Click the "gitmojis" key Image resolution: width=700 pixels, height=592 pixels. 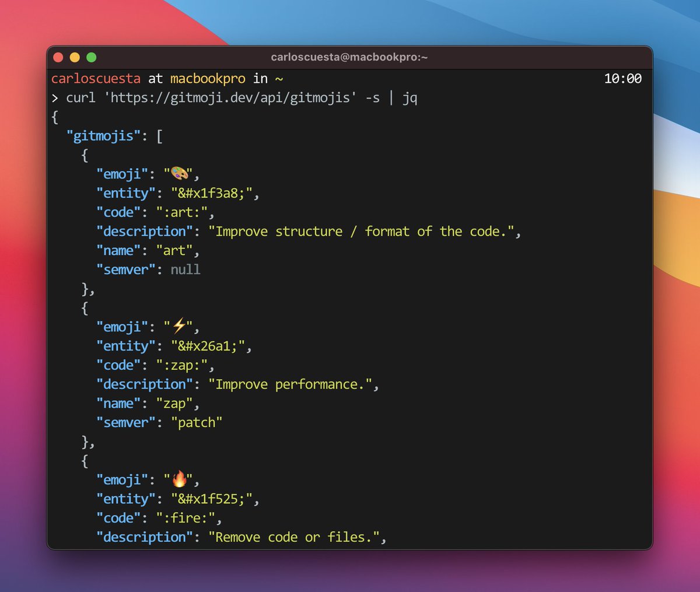click(103, 136)
